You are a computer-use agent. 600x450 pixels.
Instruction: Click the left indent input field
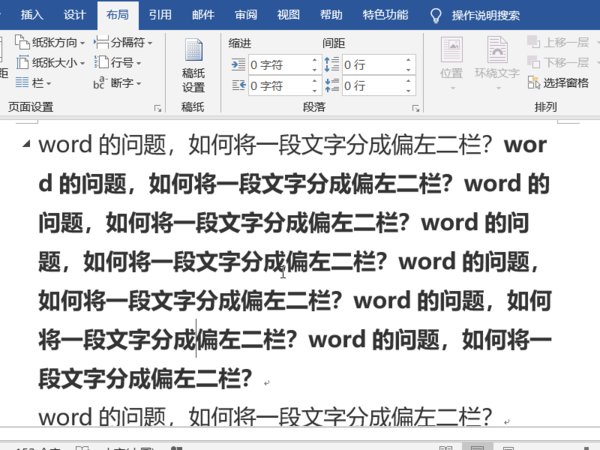point(279,65)
